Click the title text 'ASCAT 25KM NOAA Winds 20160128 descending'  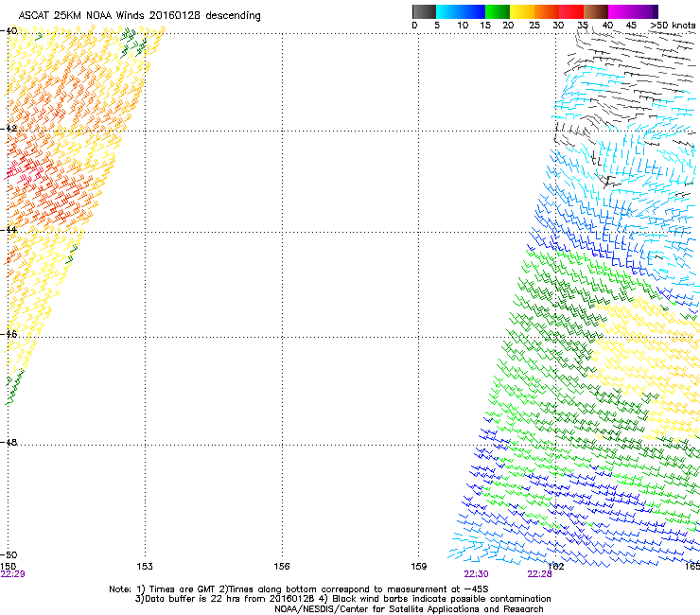139,16
